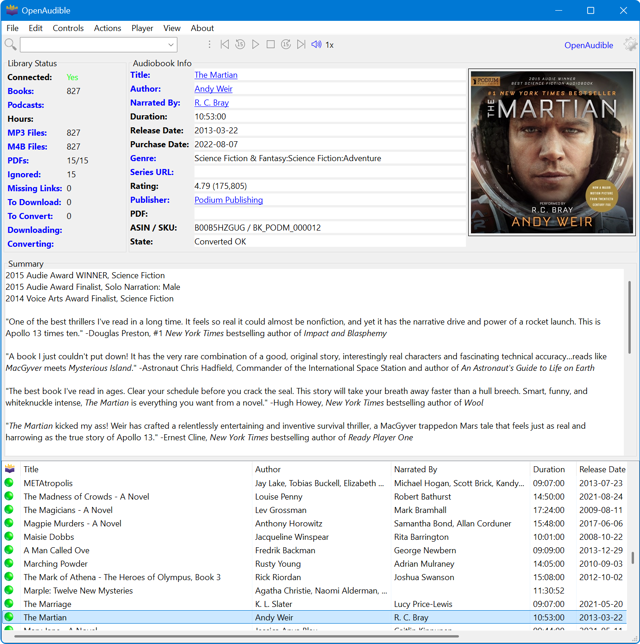Open the search field dropdown arrow

click(x=171, y=45)
